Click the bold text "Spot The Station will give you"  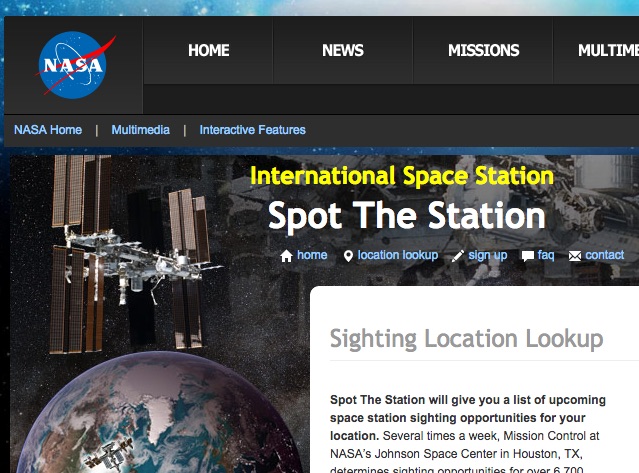tap(414, 400)
